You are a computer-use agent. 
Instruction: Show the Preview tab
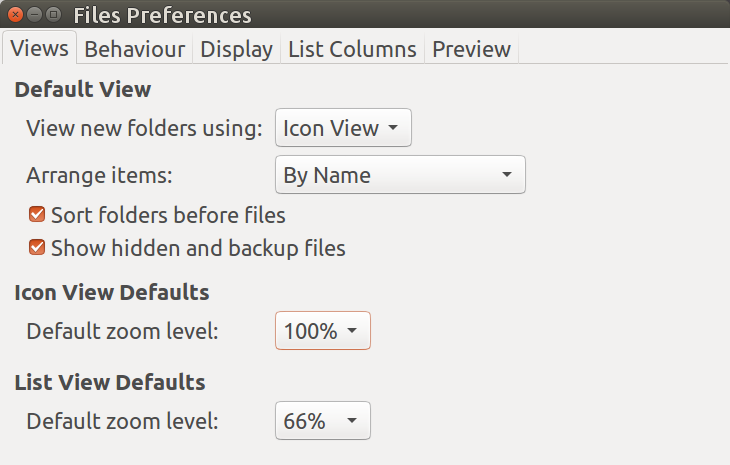point(471,49)
